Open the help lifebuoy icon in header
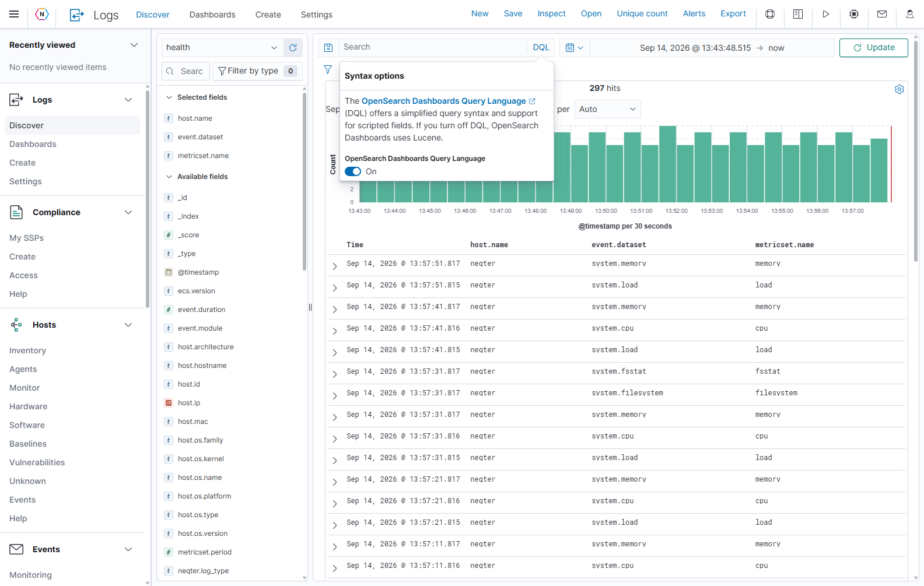 [x=770, y=14]
